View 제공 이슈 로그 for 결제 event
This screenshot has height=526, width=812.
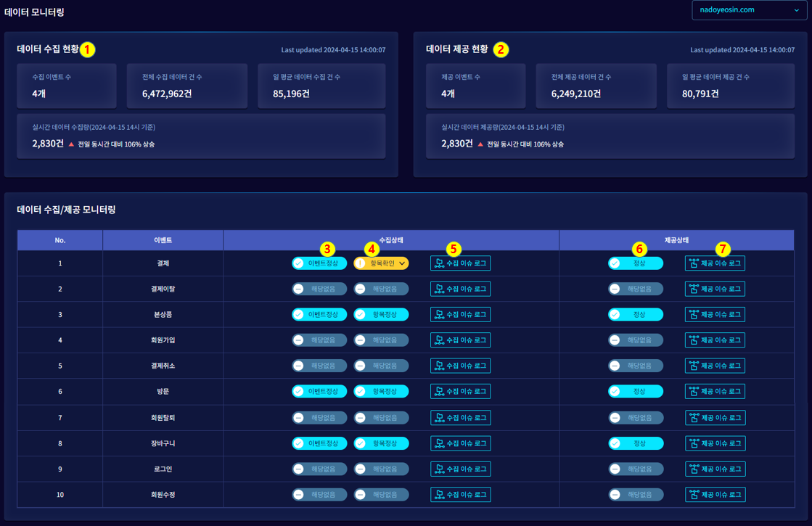(715, 263)
